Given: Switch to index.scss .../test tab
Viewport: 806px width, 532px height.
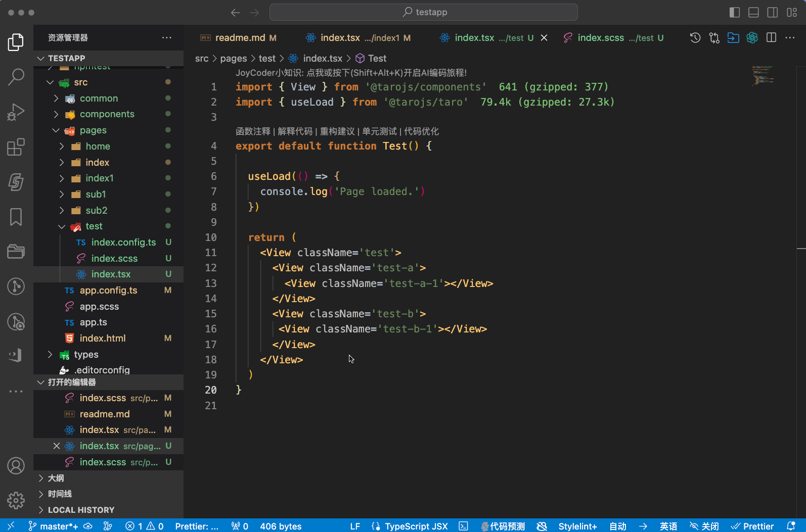Looking at the screenshot, I should tap(613, 38).
